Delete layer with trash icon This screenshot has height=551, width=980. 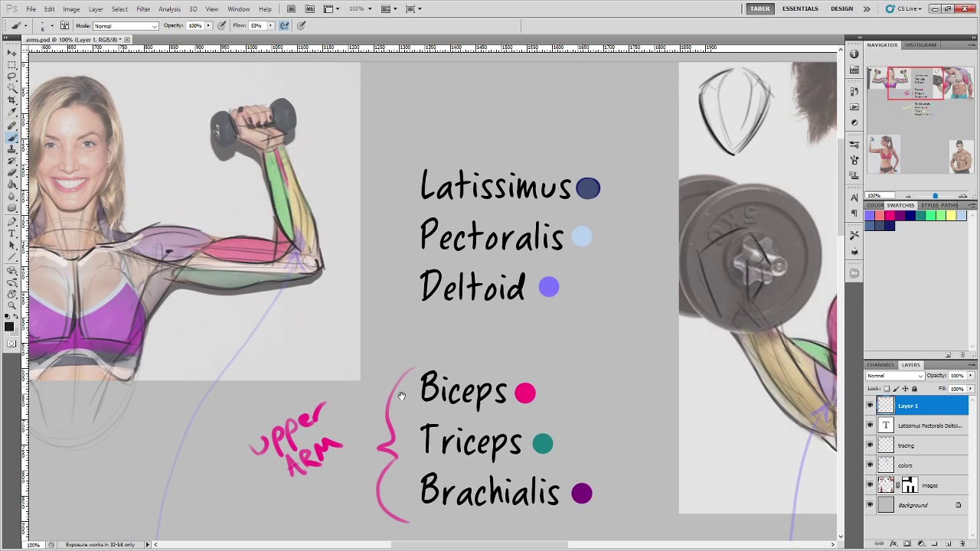pyautogui.click(x=962, y=543)
